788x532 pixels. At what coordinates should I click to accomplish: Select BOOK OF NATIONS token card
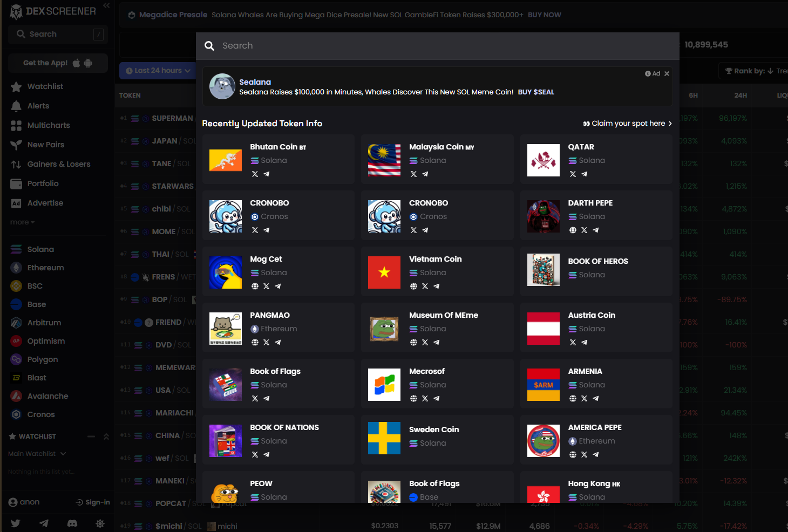tap(278, 441)
